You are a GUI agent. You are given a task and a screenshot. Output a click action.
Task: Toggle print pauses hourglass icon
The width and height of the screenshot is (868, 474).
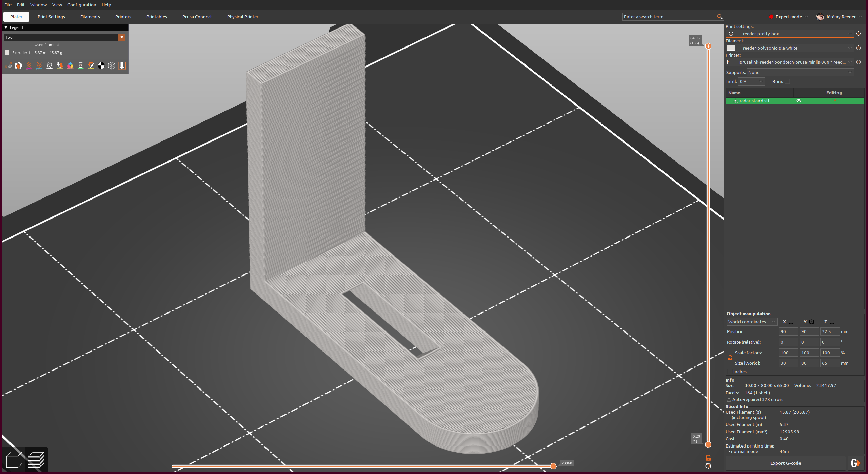[x=81, y=65]
